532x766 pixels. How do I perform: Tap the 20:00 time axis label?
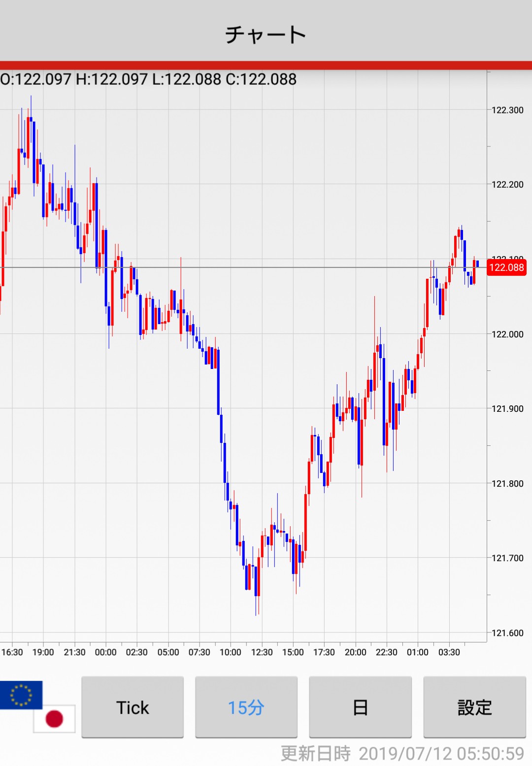(x=355, y=652)
